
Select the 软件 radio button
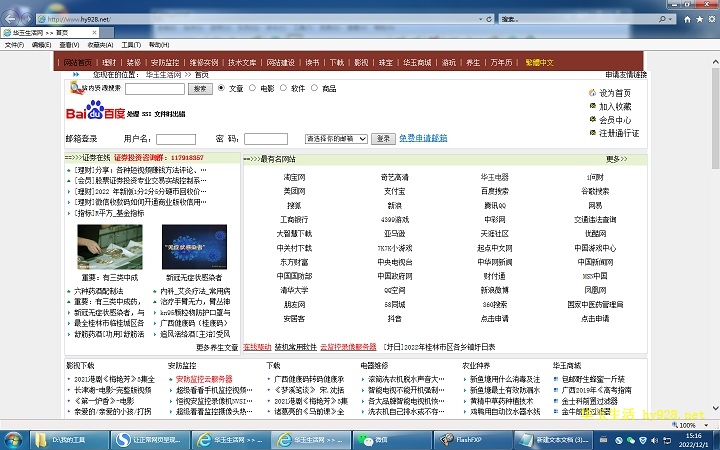[284, 88]
